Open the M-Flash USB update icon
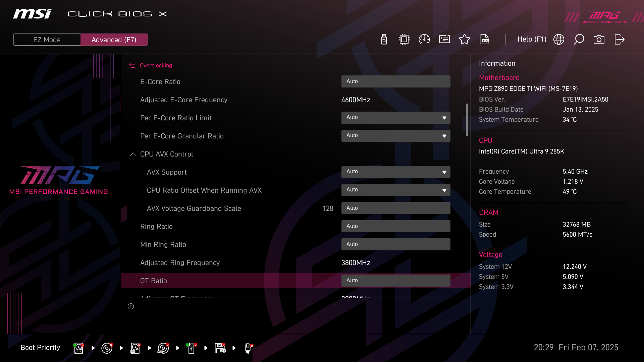Screen dimensions: 644x362 384,40
